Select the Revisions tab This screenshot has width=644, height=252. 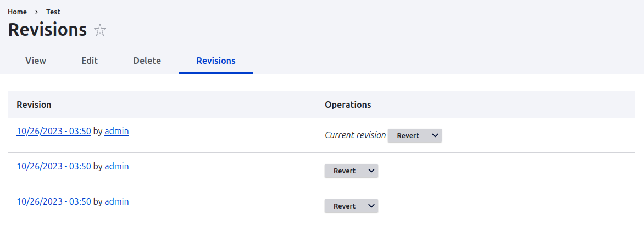215,61
